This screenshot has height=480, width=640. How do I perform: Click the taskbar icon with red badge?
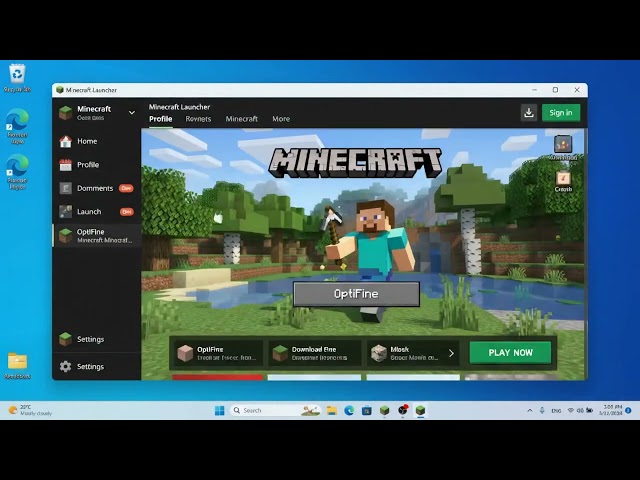pyautogui.click(x=403, y=411)
